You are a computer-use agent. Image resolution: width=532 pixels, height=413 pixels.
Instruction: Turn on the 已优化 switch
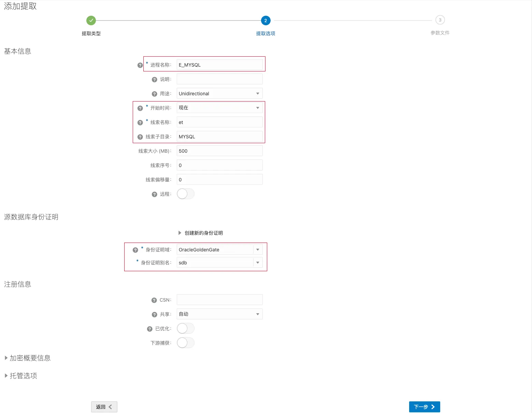pos(185,328)
